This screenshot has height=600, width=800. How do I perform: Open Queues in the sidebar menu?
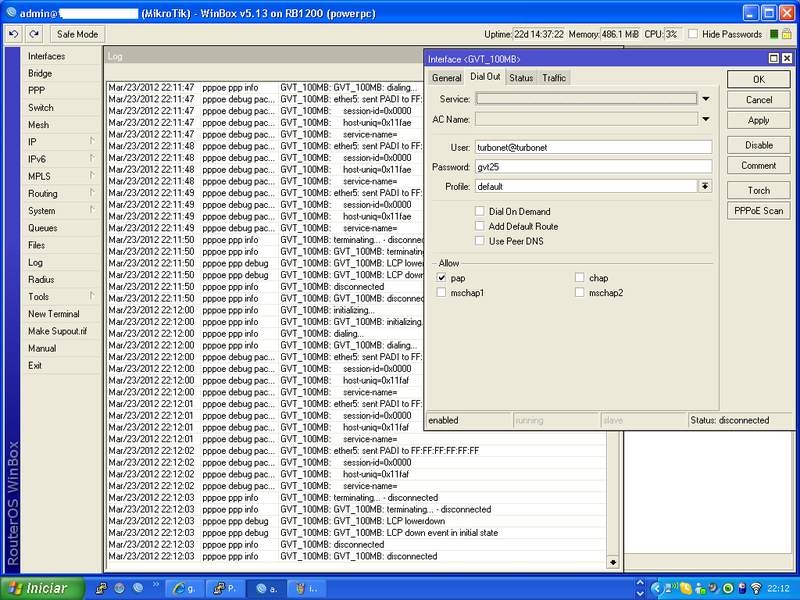(42, 228)
